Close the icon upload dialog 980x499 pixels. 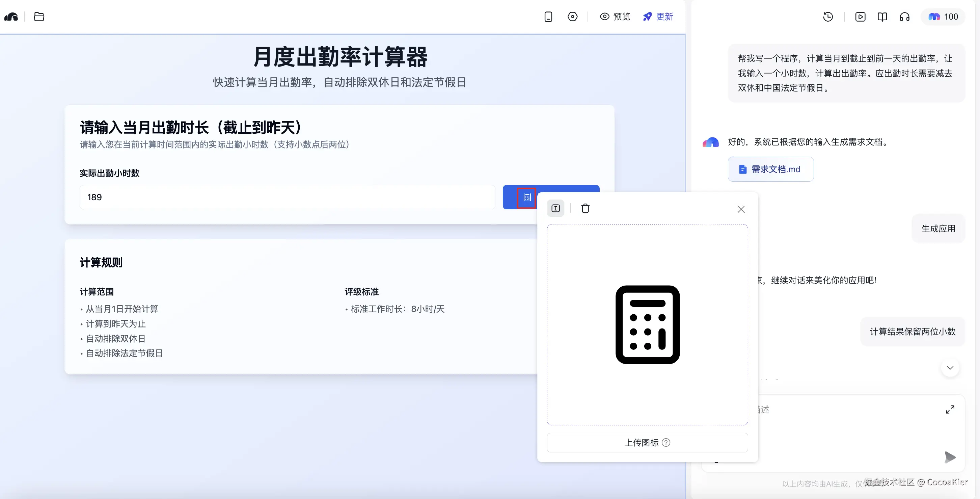point(741,209)
